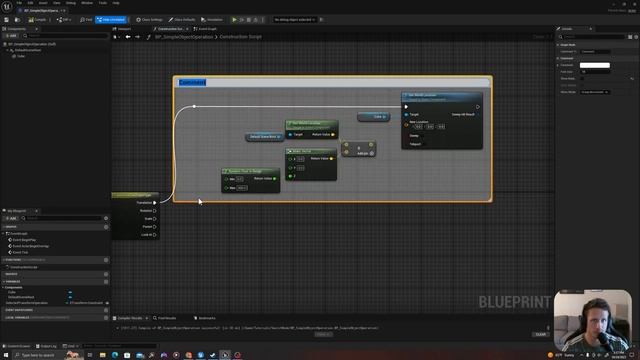640x360 pixels.
Task: Open Details panel property matrix icon
Action: click(630, 37)
